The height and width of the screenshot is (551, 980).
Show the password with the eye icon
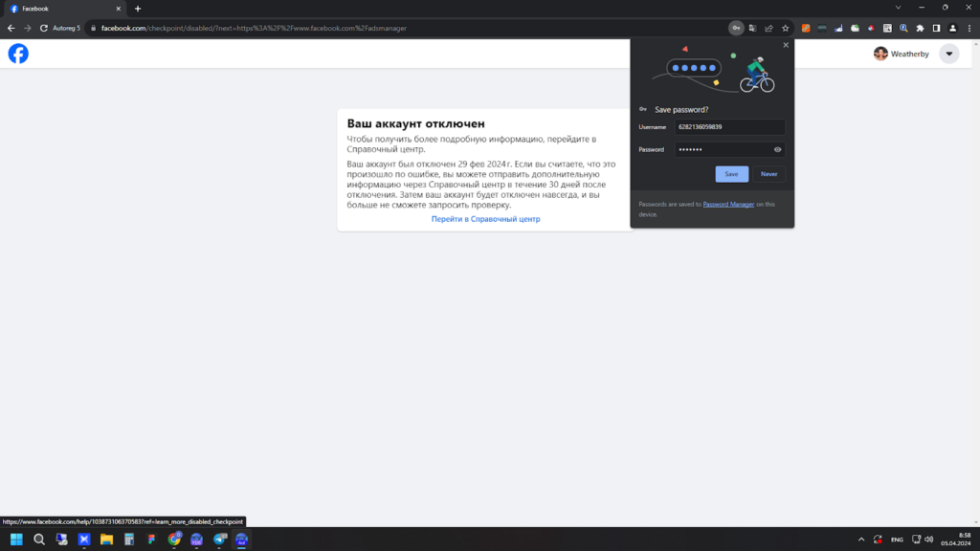tap(777, 149)
